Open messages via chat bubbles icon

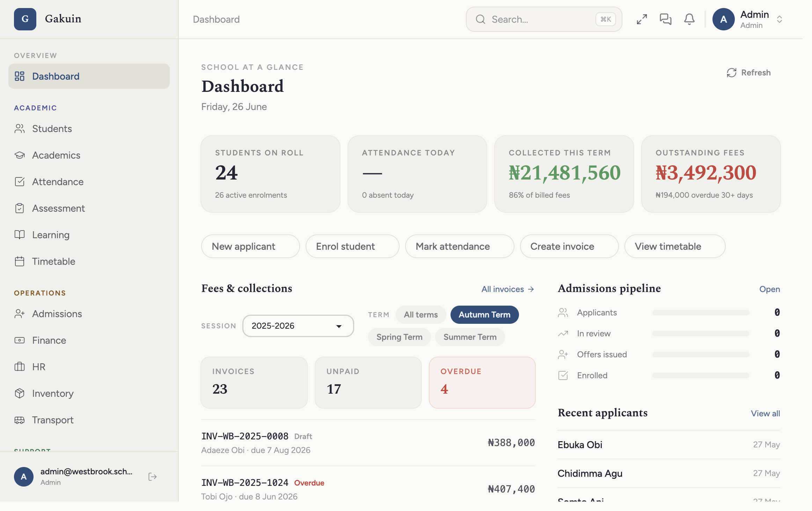(x=666, y=19)
